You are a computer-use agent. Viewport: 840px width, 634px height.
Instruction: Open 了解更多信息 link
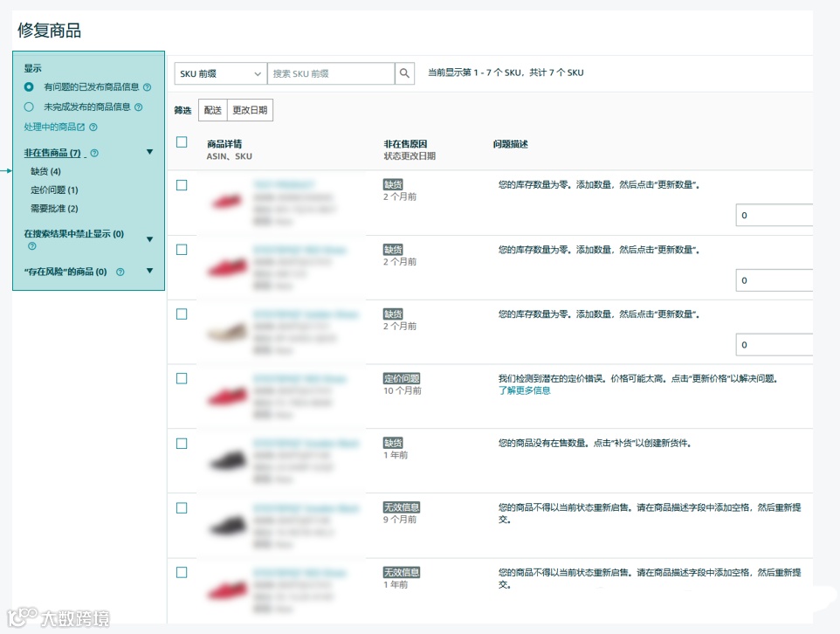[525, 390]
